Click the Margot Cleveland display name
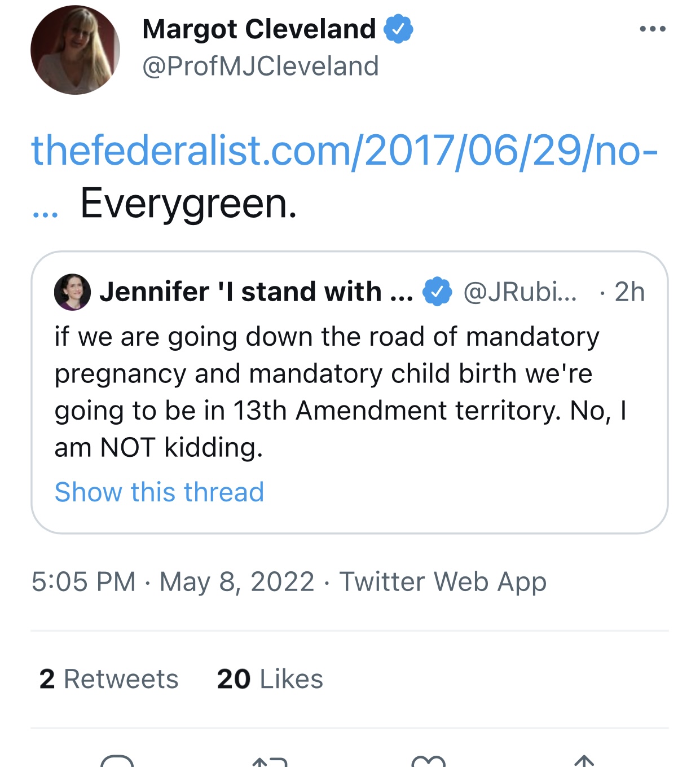The image size is (700, 767). pyautogui.click(x=259, y=29)
